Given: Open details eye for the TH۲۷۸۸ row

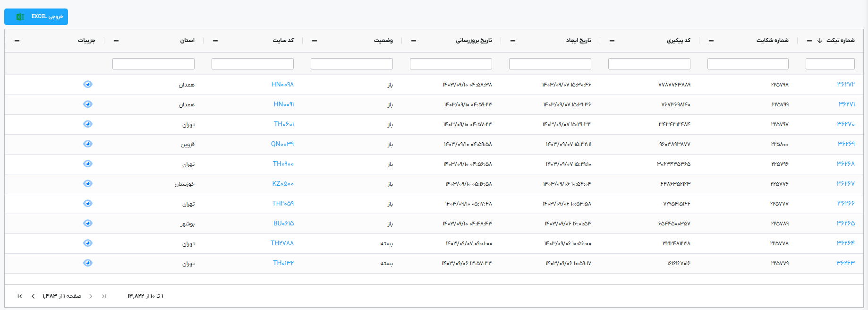Looking at the screenshot, I should tap(88, 243).
